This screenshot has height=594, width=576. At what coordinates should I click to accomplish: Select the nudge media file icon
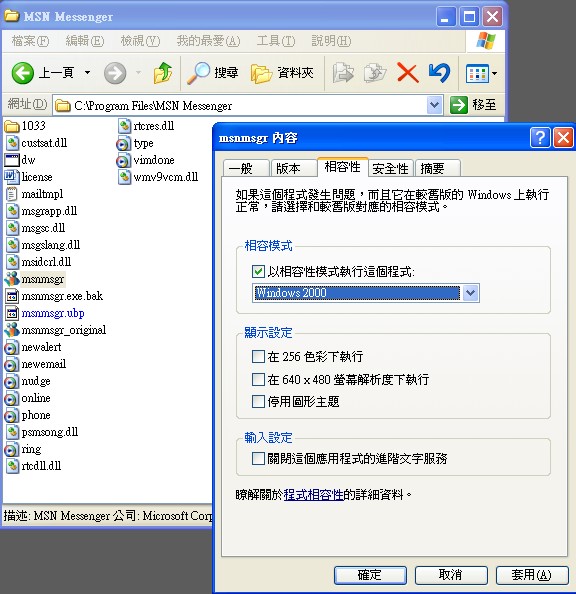pyautogui.click(x=11, y=381)
